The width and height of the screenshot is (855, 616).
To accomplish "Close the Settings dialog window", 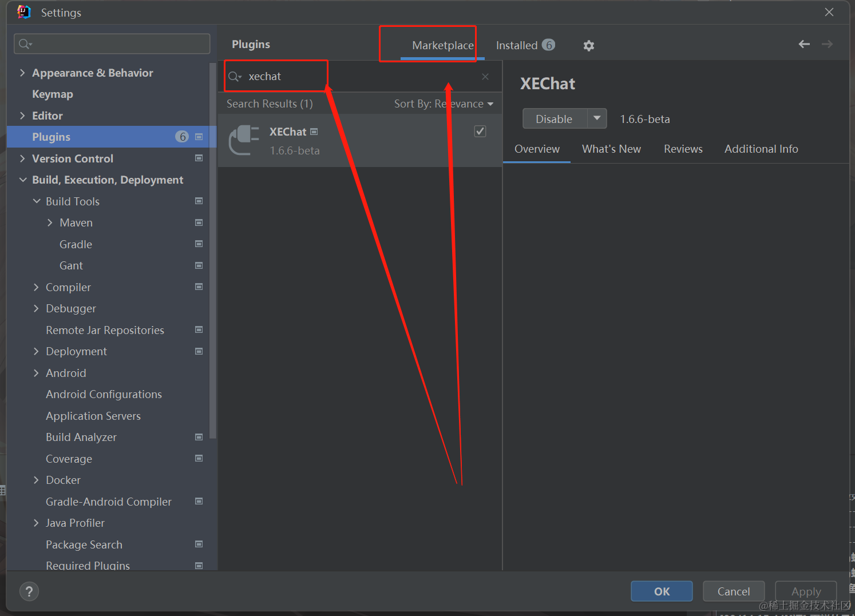I will 829,12.
